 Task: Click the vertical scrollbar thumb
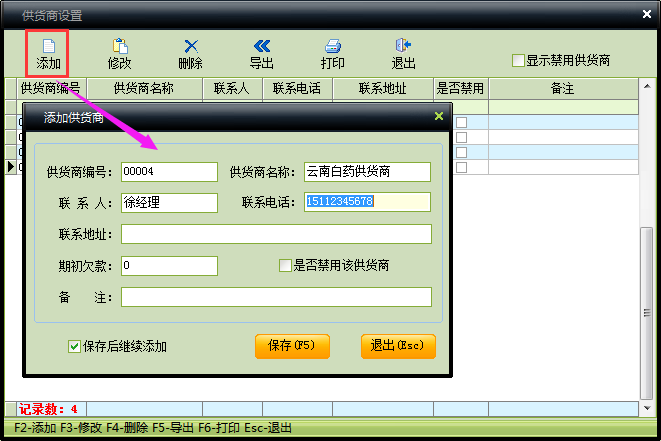[647, 313]
